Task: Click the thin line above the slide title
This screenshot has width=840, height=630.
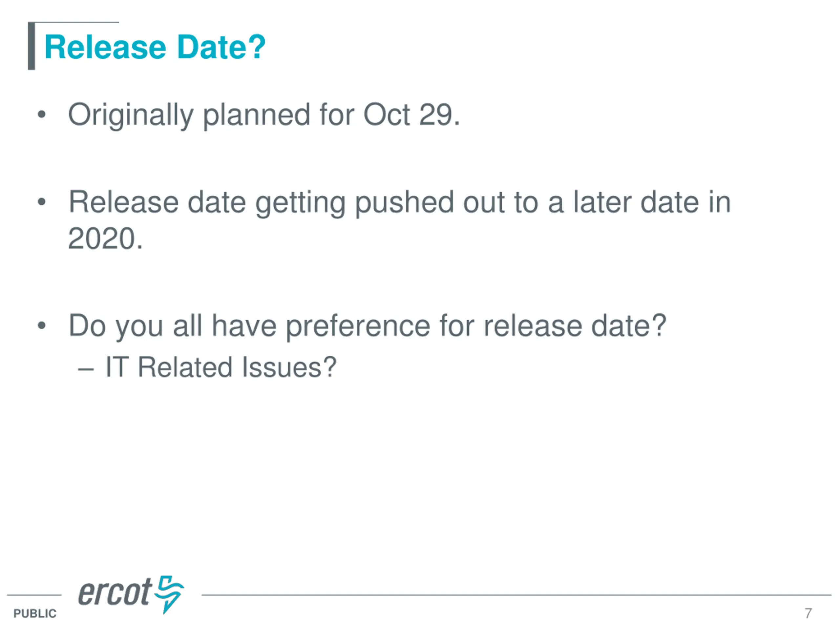Action: pos(76,22)
